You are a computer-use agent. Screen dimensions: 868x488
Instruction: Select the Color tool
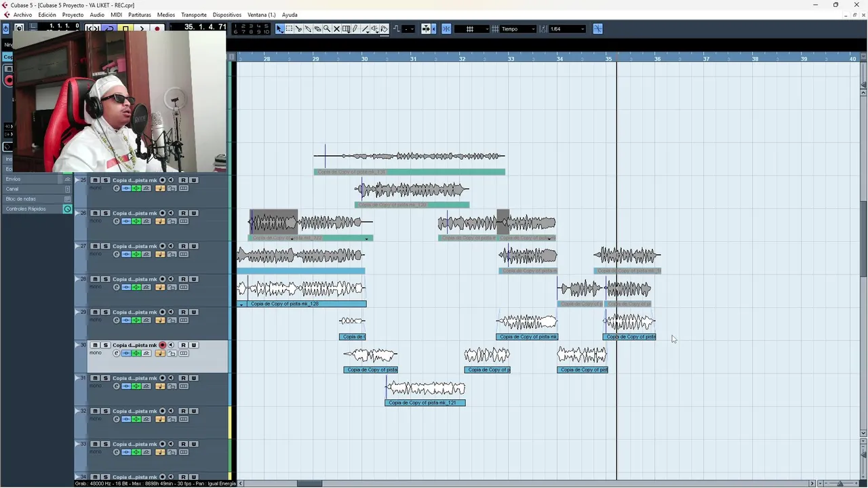[x=384, y=28]
